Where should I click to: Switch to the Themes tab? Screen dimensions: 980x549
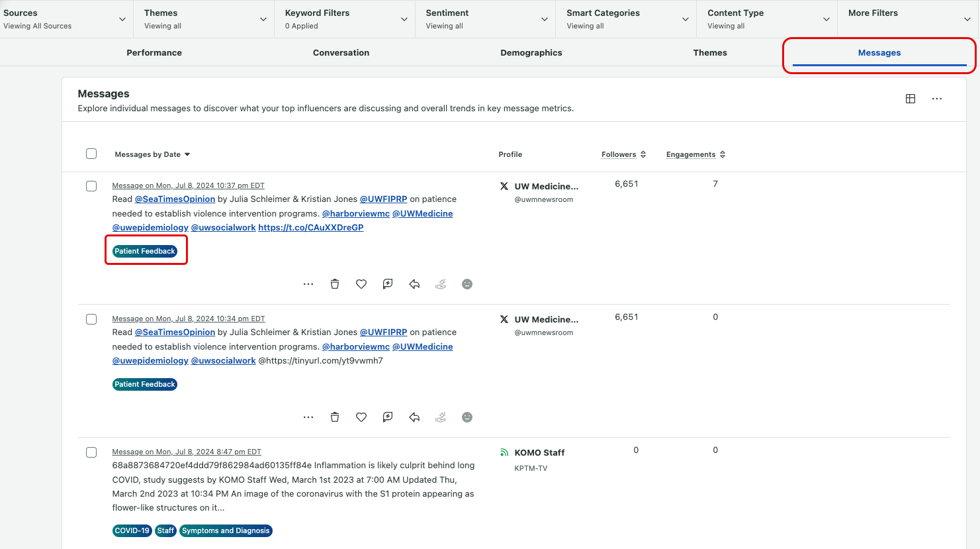point(710,53)
